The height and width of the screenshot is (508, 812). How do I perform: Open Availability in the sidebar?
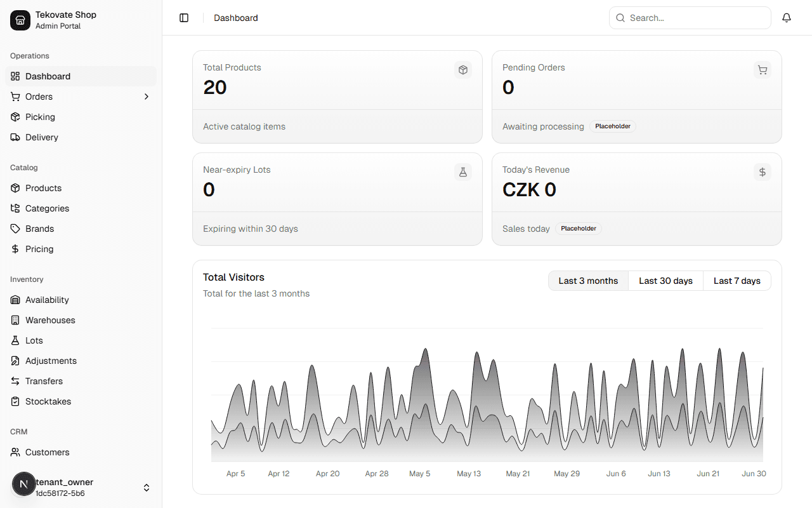coord(81,300)
